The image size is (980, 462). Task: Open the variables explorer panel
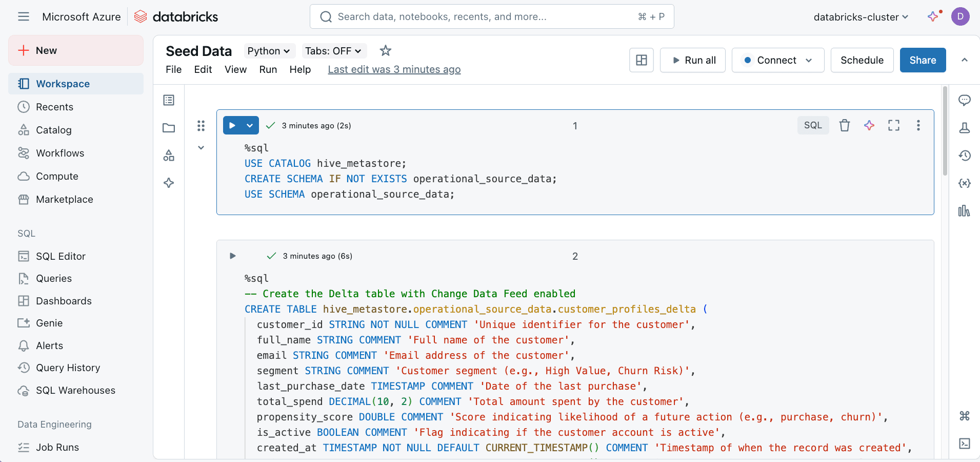[964, 183]
